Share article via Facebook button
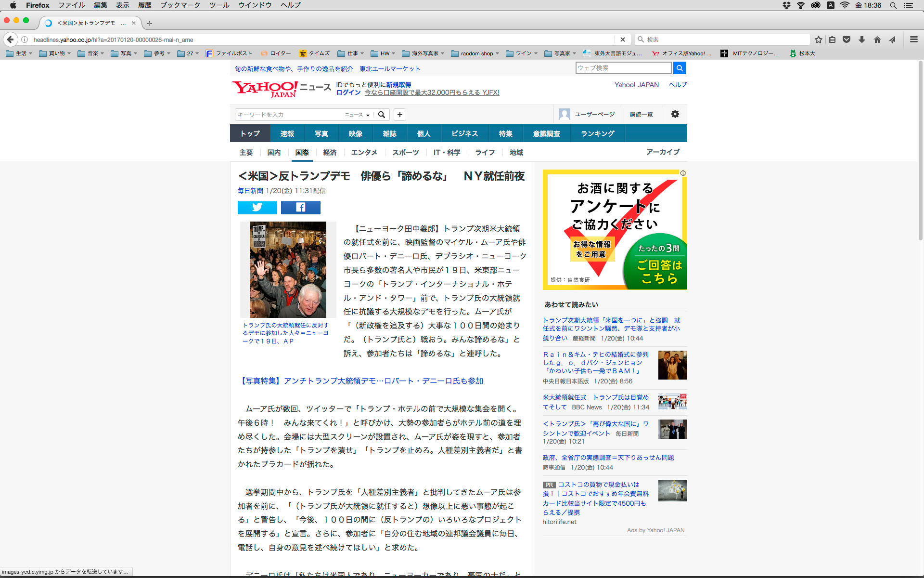924x578 pixels. [300, 207]
